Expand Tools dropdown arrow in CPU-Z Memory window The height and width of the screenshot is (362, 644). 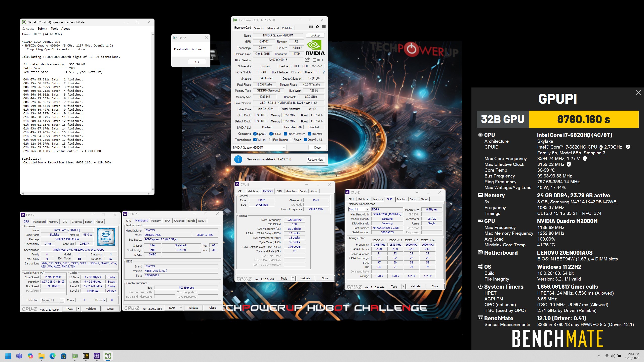(x=293, y=278)
